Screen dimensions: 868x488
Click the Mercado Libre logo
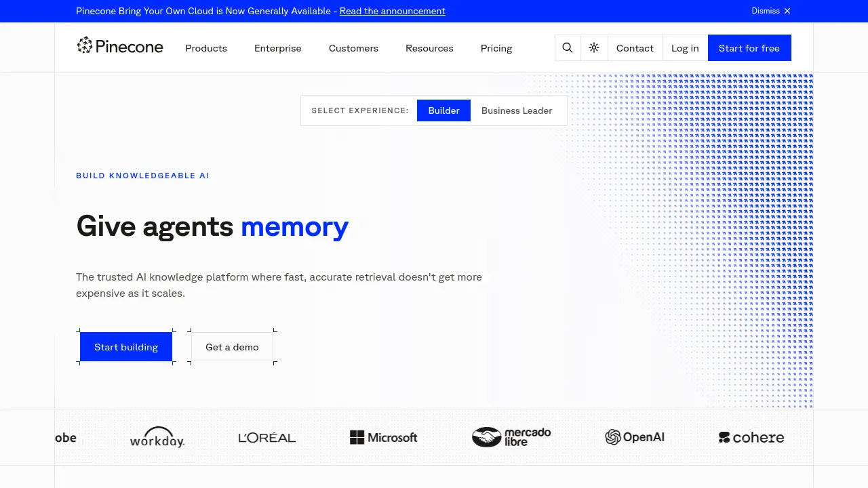(511, 437)
